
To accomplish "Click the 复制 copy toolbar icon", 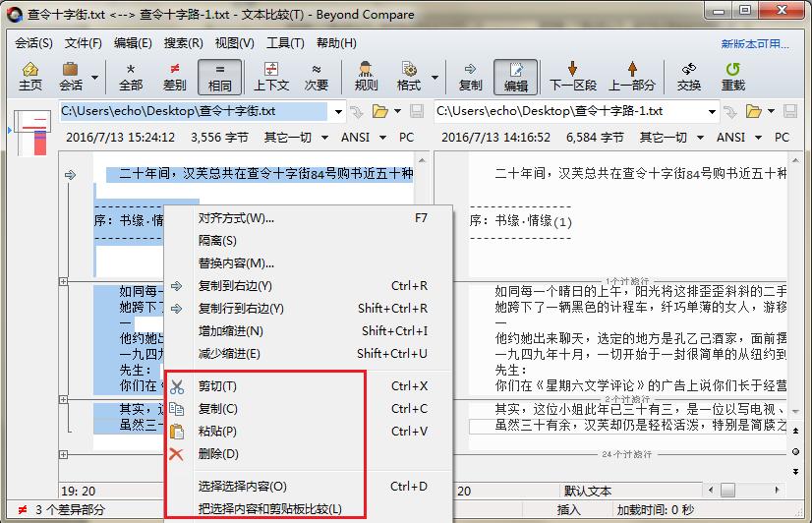I will 470,77.
